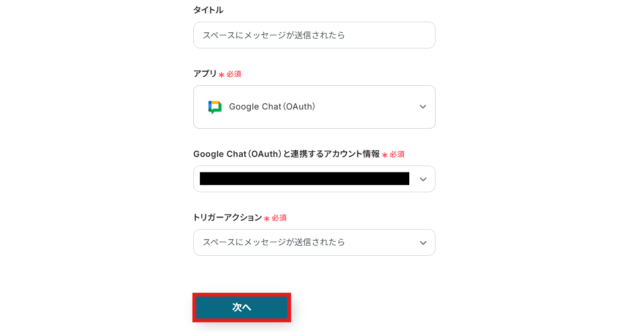This screenshot has height=332, width=644.
Task: Expand the アプリ dropdown chevron
Action: point(423,107)
